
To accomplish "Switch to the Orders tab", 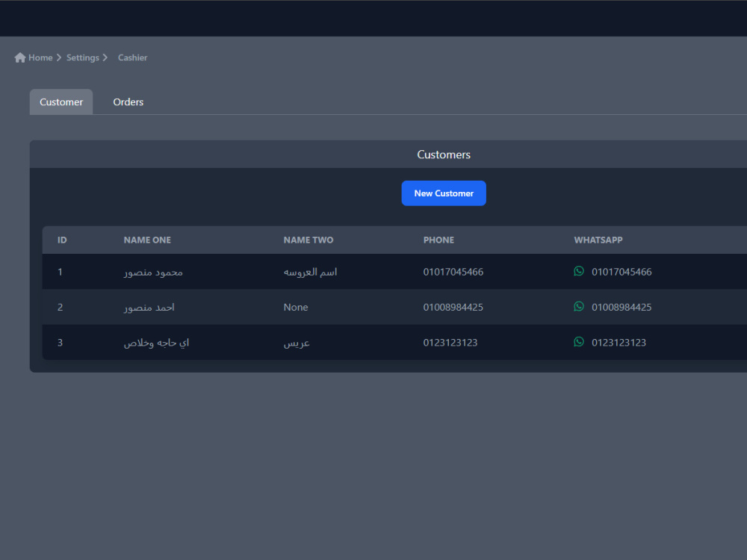I will [128, 102].
